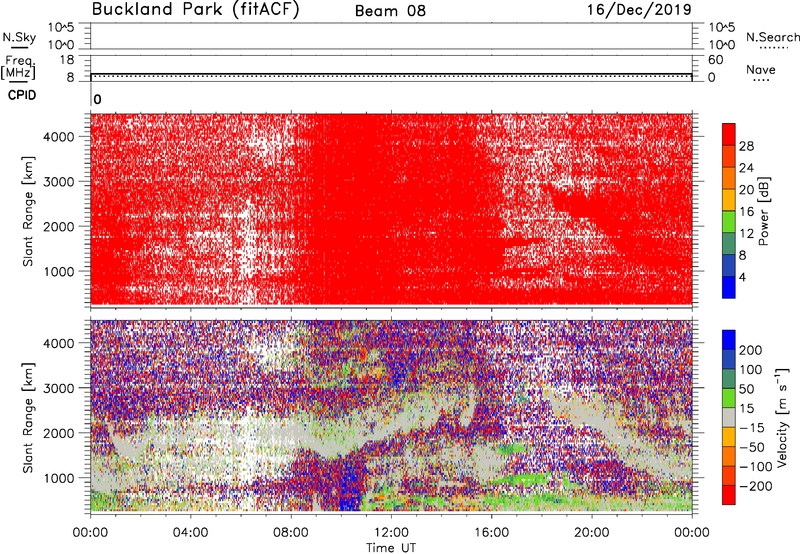Click the power panel 'Slant Range [km]' label

(x=28, y=211)
